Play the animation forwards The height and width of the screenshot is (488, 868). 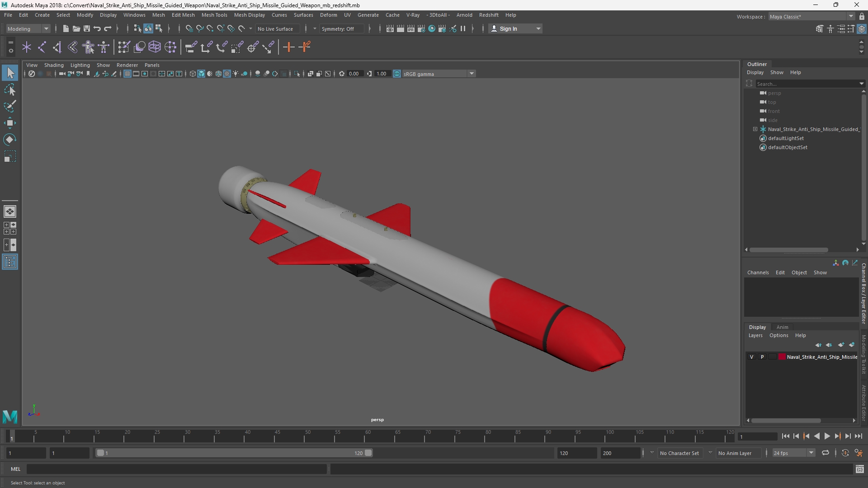point(827,436)
